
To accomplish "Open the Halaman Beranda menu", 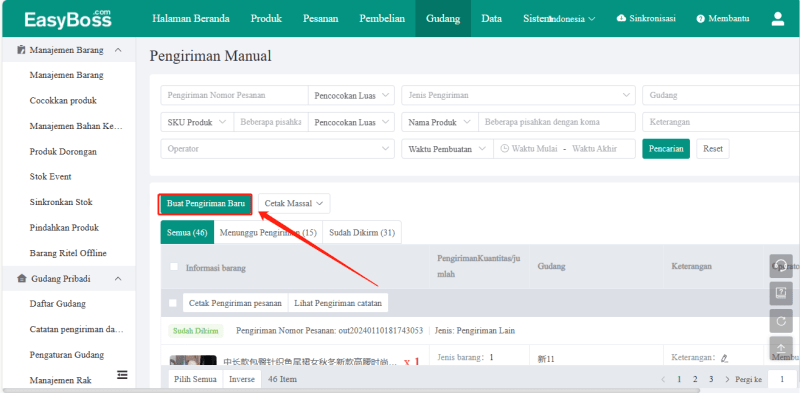I will click(191, 19).
